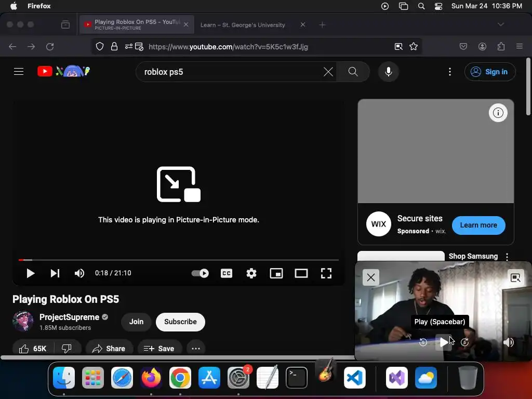
Task: Click the search magnifier button
Action: [x=353, y=72]
